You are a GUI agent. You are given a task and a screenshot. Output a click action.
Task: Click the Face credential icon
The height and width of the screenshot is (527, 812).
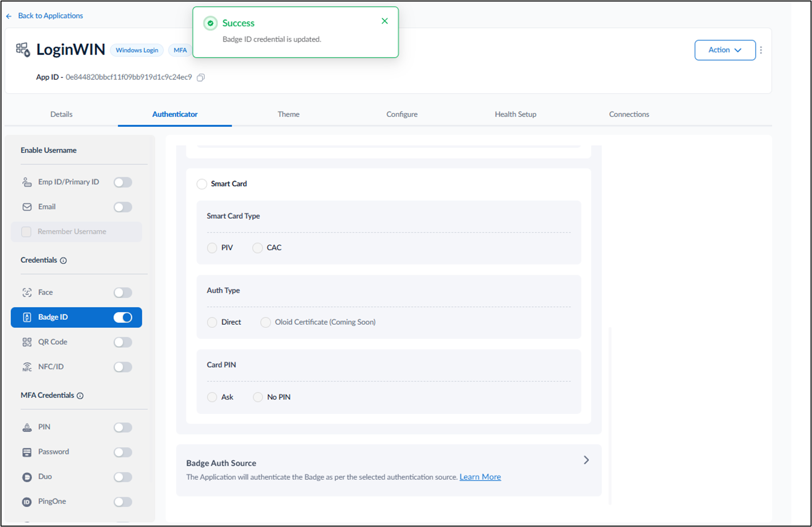[x=27, y=293]
